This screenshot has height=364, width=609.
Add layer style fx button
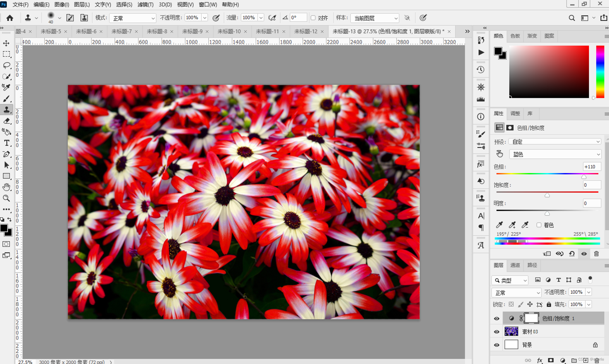tap(539, 360)
